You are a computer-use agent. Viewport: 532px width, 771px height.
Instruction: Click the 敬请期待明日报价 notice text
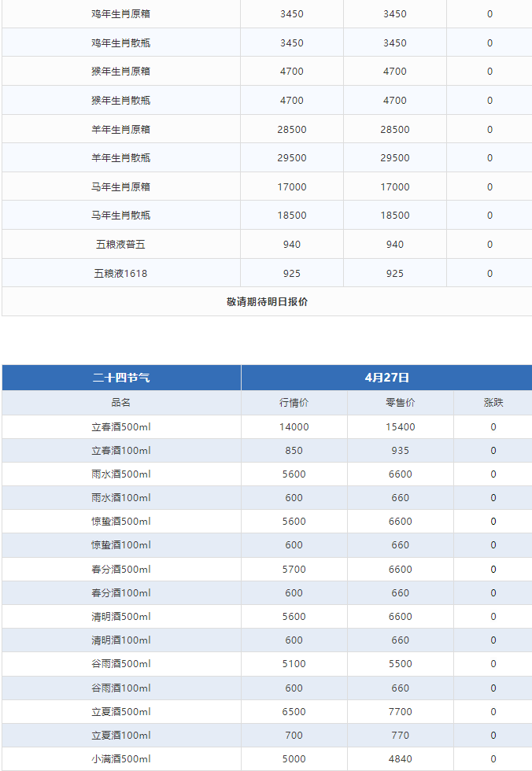coord(267,302)
